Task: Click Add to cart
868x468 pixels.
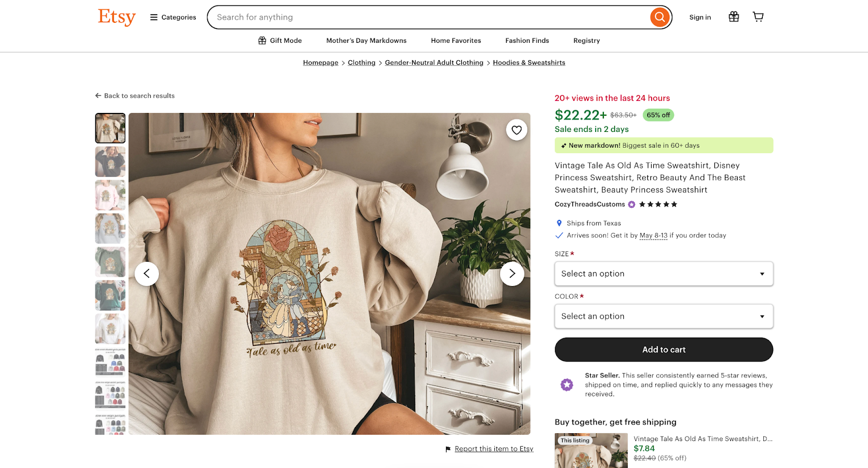Action: point(663,349)
